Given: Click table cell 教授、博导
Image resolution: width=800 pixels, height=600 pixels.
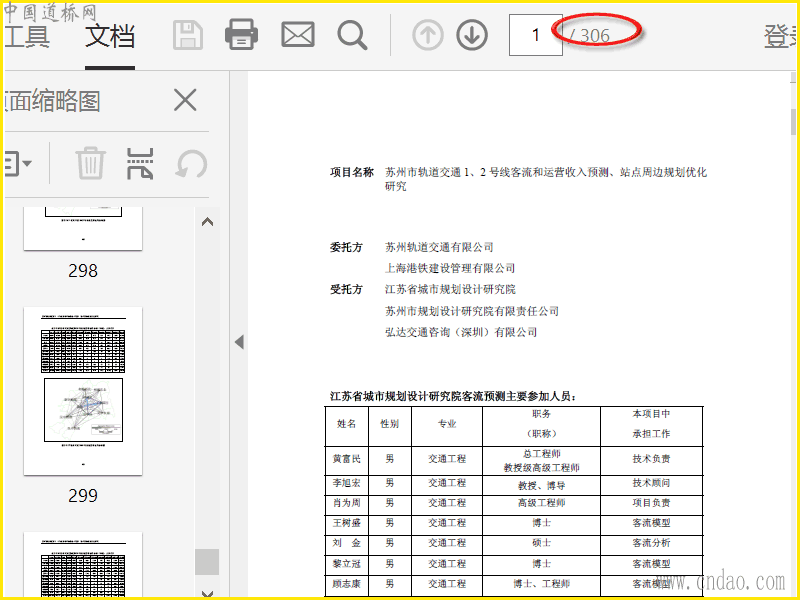Looking at the screenshot, I should [x=541, y=485].
